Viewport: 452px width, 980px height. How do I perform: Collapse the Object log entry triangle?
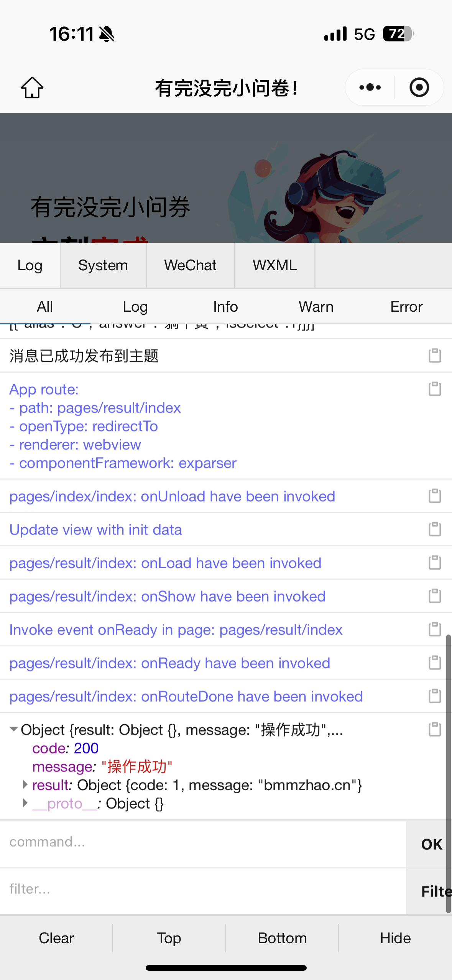14,729
